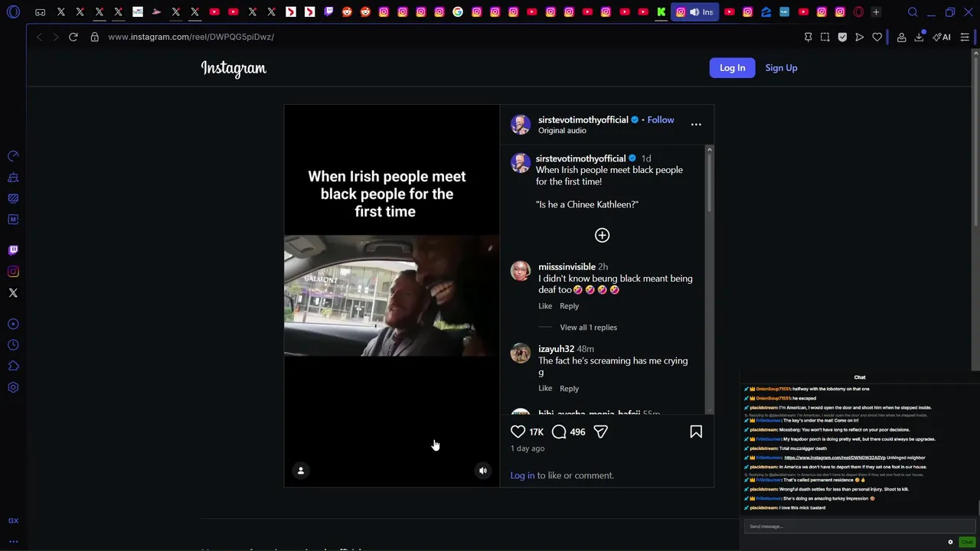Click the green Chat send button
Image resolution: width=980 pixels, height=551 pixels.
967,542
